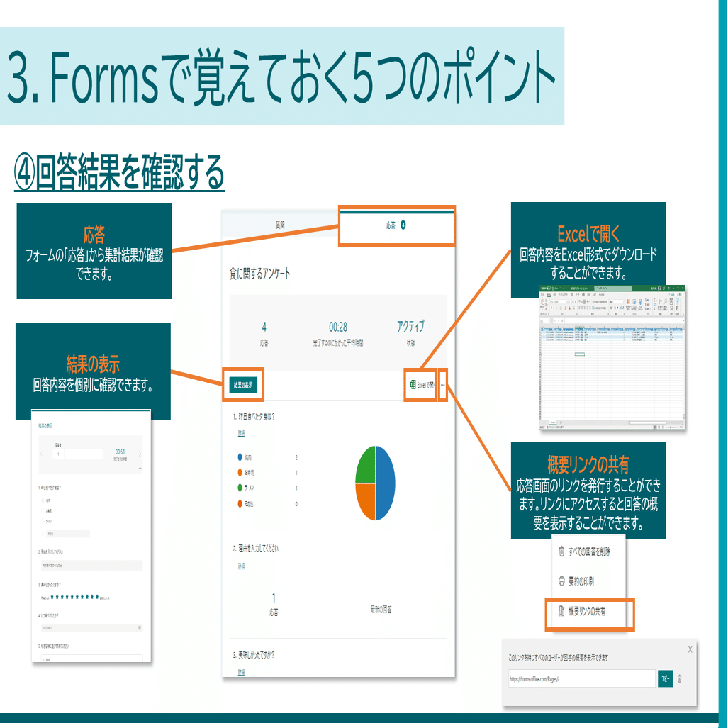
Task: Click the delete icon next to the コピー button
Action: tap(681, 678)
